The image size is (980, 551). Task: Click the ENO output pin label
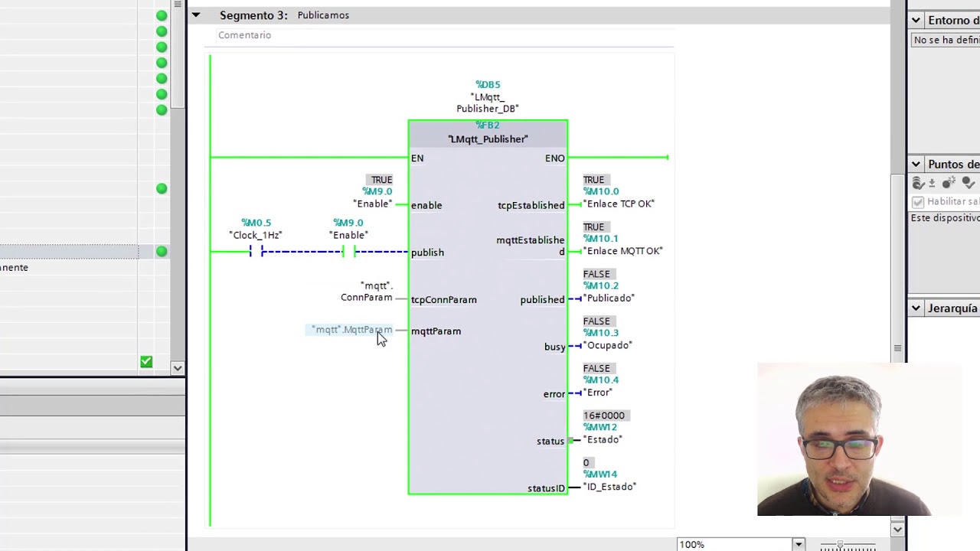(555, 158)
